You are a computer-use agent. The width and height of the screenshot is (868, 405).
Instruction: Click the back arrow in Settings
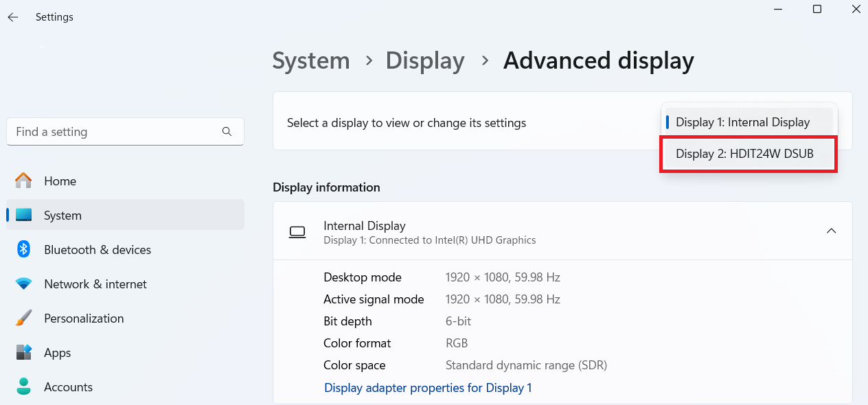pyautogui.click(x=13, y=17)
